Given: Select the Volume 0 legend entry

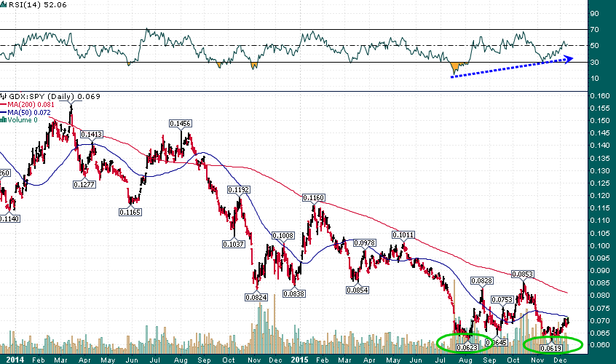Looking at the screenshot, I should 23,120.
